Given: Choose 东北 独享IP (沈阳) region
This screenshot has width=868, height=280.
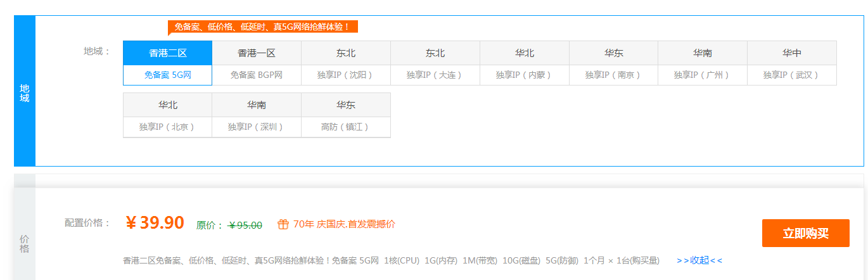Looking at the screenshot, I should (x=345, y=63).
